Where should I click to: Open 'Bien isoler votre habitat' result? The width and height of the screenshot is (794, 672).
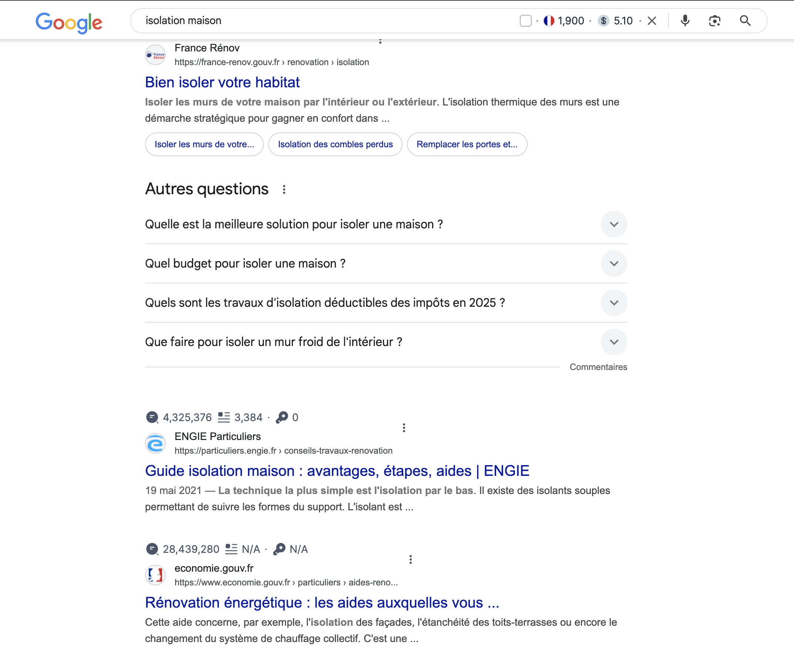[x=222, y=82]
